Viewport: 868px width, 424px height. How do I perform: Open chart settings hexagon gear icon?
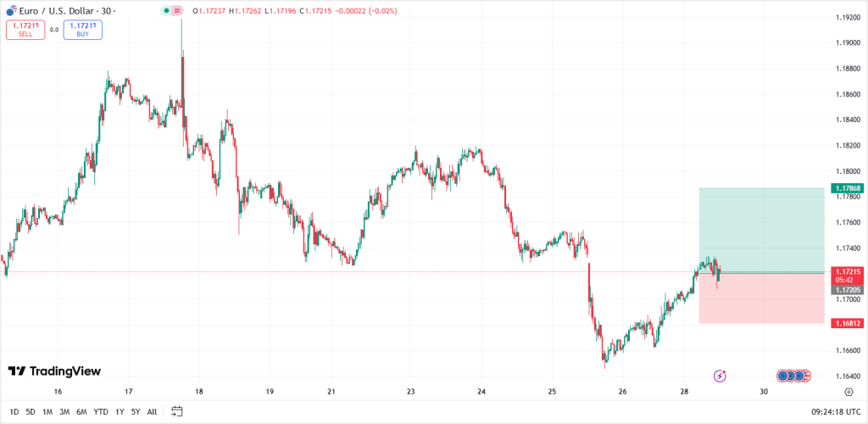click(x=849, y=392)
